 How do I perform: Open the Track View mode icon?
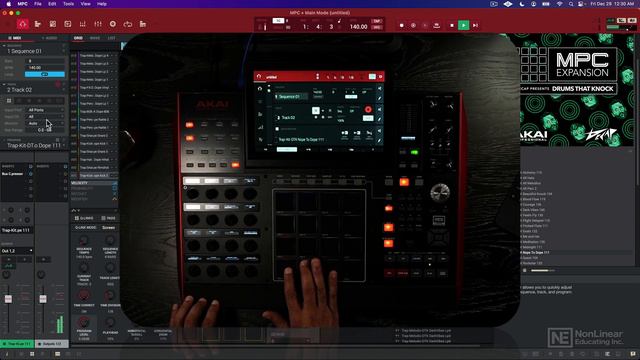click(x=38, y=24)
